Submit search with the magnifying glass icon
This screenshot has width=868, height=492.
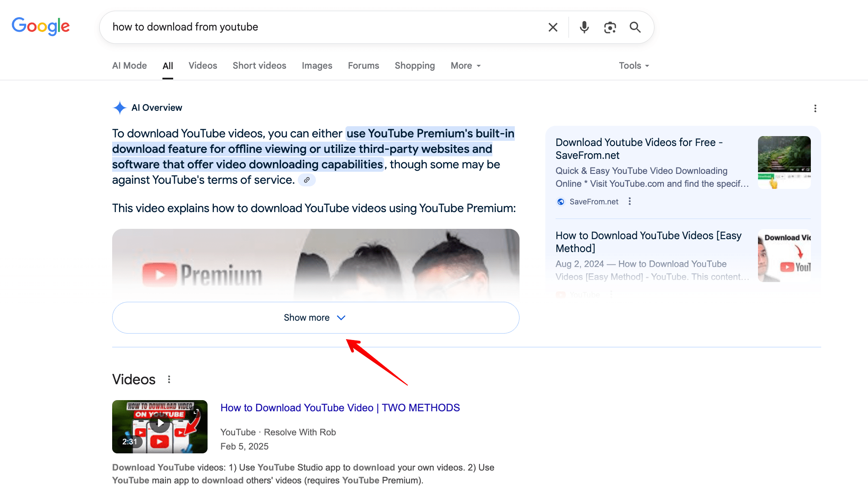(x=635, y=27)
